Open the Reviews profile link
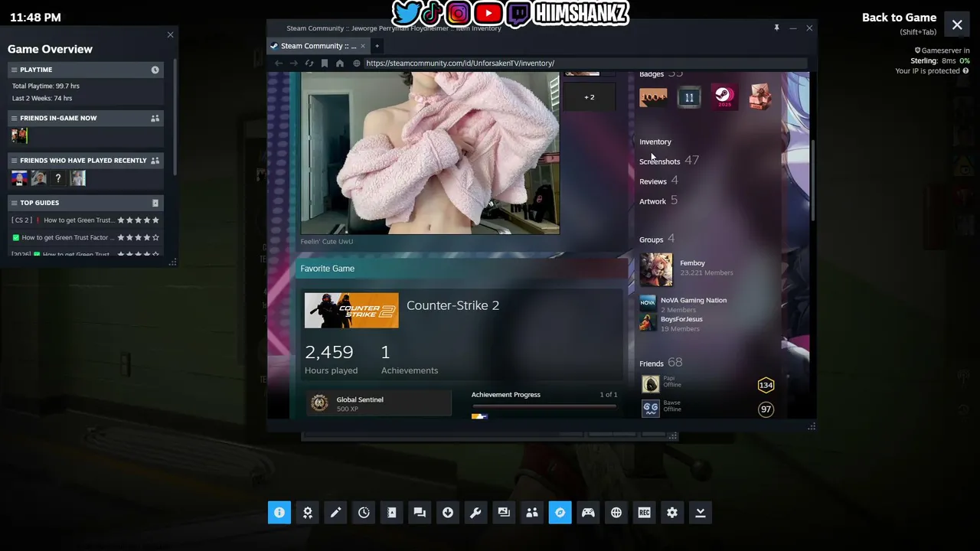 [x=658, y=181]
